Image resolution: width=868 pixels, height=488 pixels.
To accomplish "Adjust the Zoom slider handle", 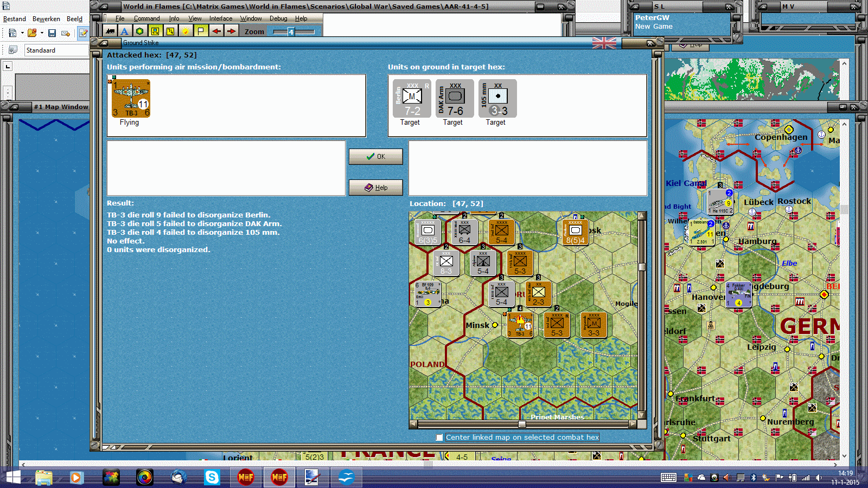I will [291, 32].
